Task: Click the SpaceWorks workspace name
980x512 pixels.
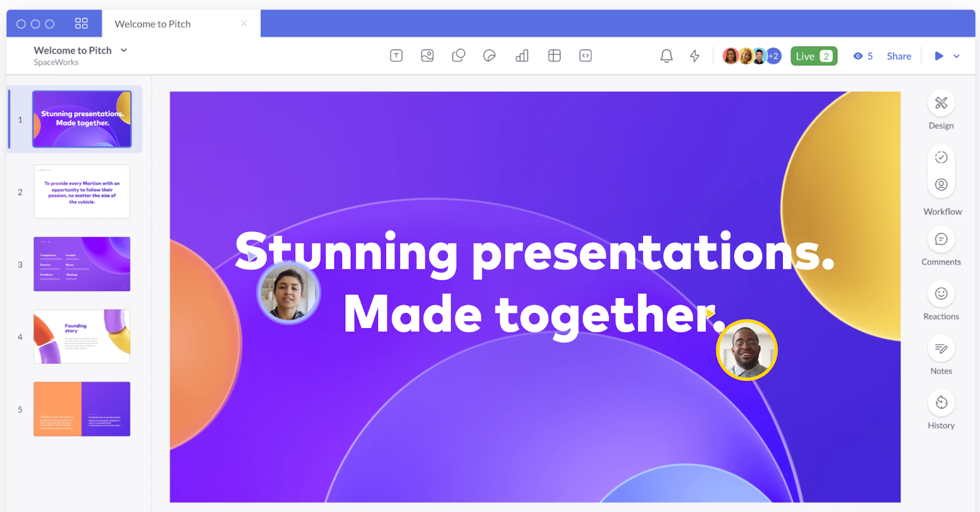Action: [56, 62]
